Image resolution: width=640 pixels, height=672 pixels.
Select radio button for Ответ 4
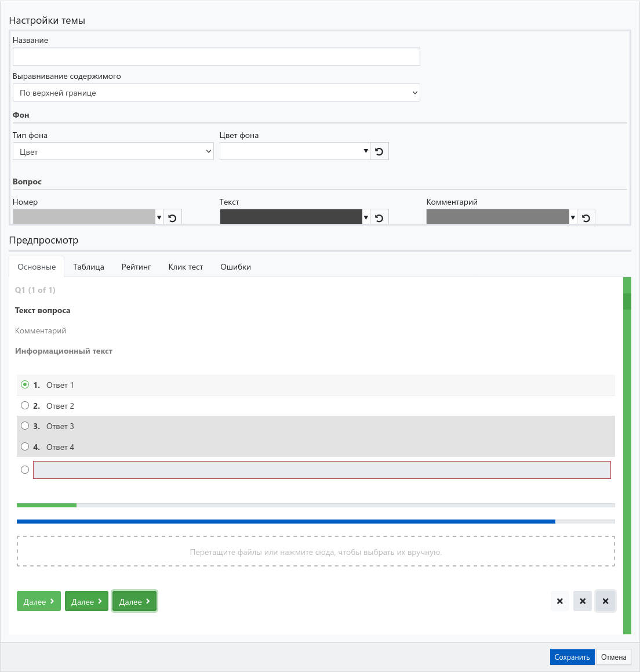click(x=25, y=446)
